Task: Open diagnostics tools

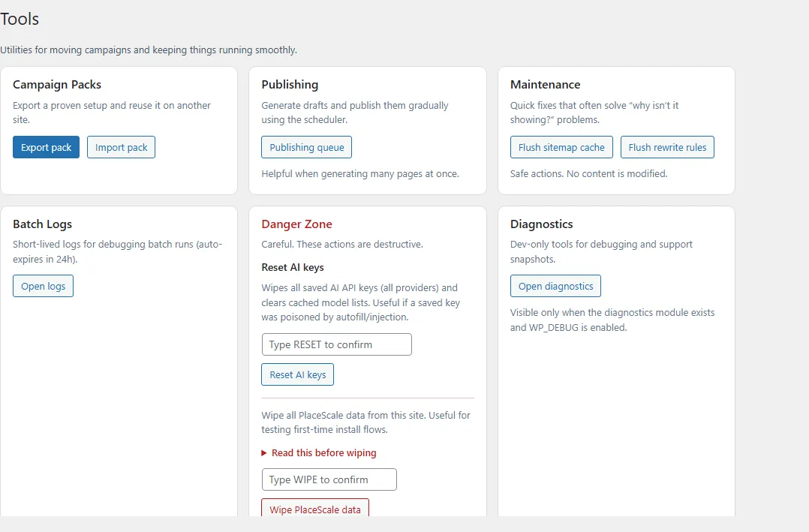Action: (x=555, y=286)
